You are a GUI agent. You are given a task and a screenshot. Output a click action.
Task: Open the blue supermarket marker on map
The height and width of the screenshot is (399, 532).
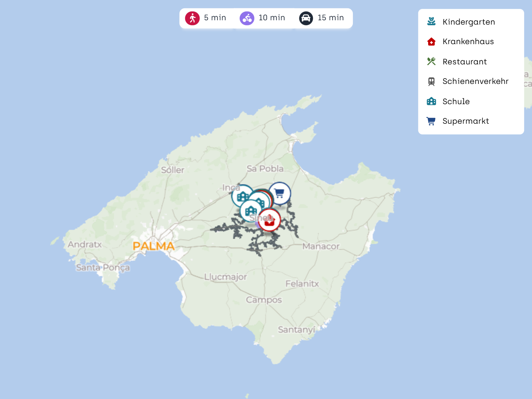pos(280,193)
